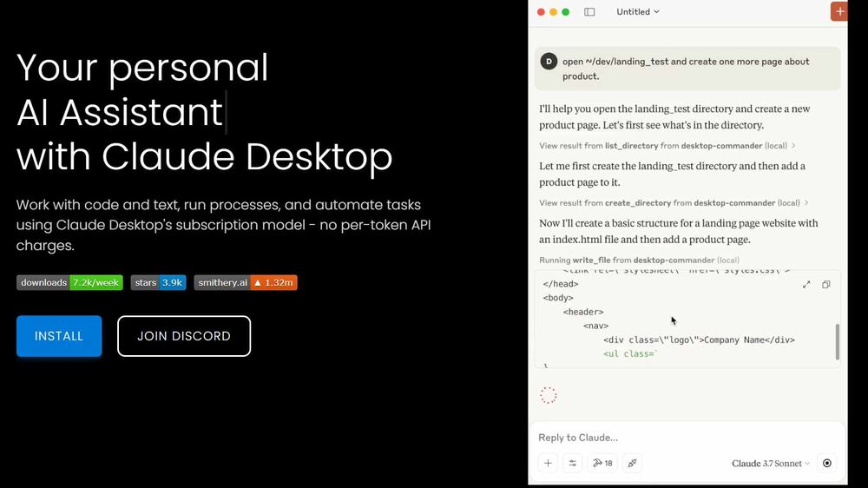
Task: Open the search and tools settings icon
Action: point(573,463)
